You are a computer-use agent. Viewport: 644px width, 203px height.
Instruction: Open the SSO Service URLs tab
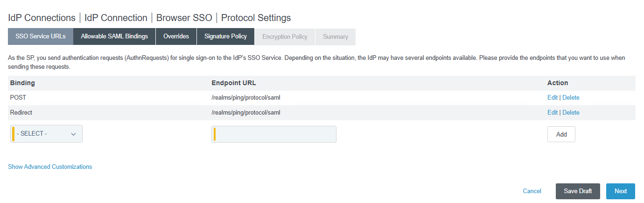(41, 36)
